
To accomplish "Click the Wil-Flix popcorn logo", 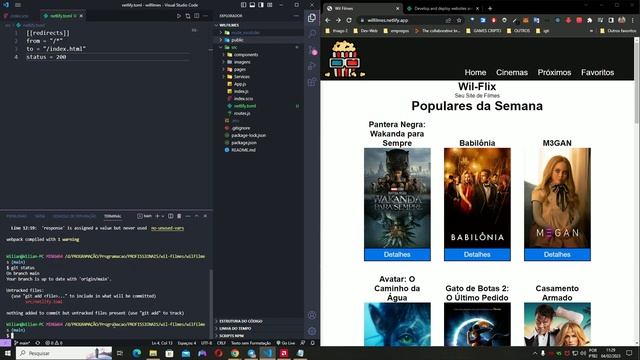I will tap(344, 59).
